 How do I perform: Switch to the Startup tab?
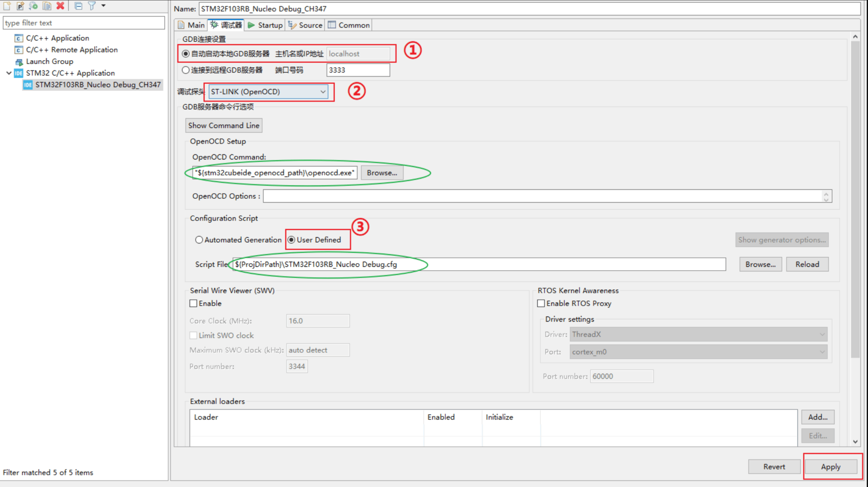coord(266,25)
